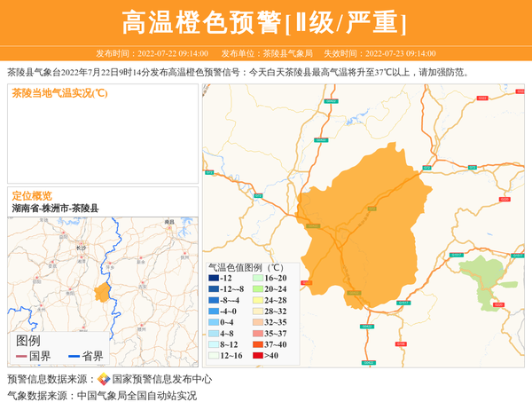Click the red national border legend line

20,357
